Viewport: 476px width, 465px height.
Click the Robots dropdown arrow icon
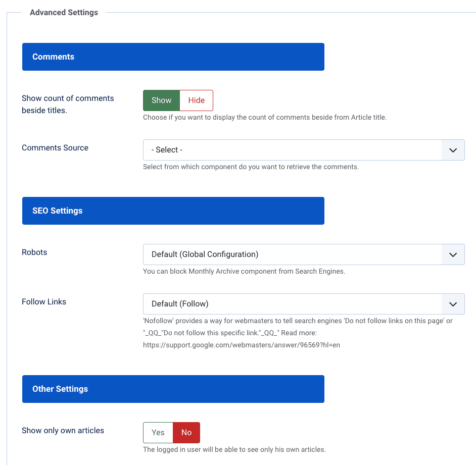(x=453, y=254)
